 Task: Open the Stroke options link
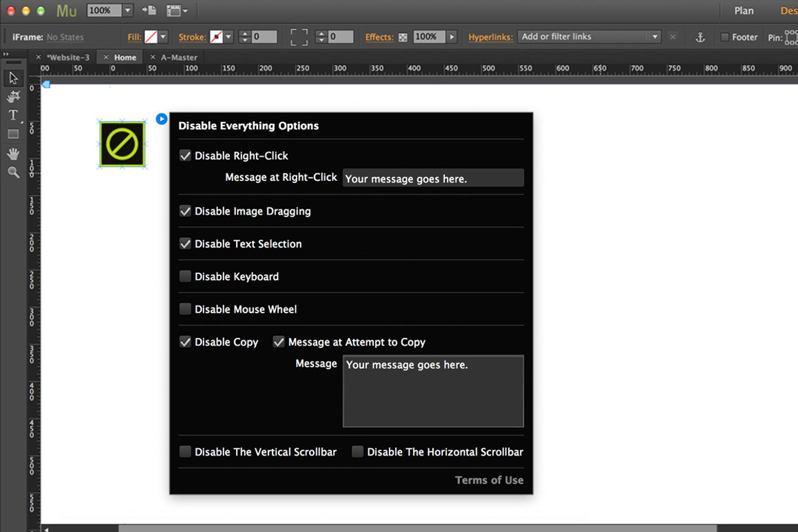[x=192, y=37]
